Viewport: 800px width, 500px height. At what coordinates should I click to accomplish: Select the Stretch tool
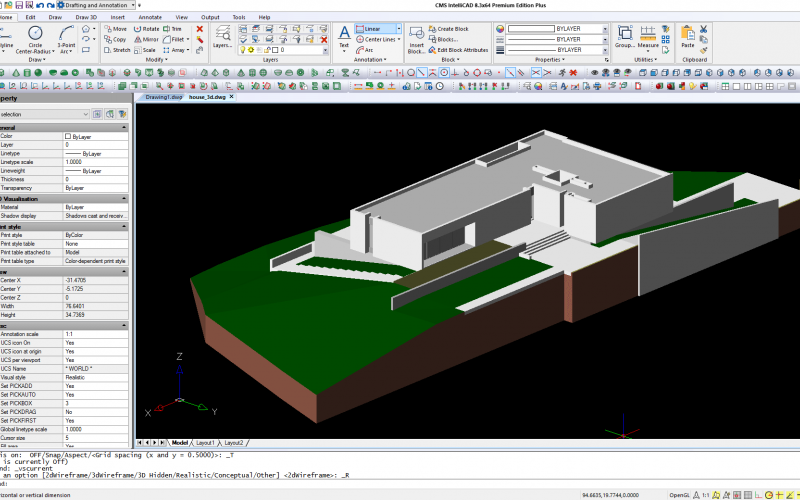tap(117, 50)
